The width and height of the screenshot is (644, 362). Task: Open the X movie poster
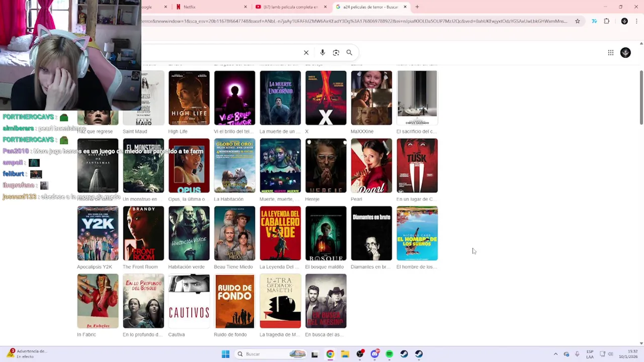pos(326,98)
